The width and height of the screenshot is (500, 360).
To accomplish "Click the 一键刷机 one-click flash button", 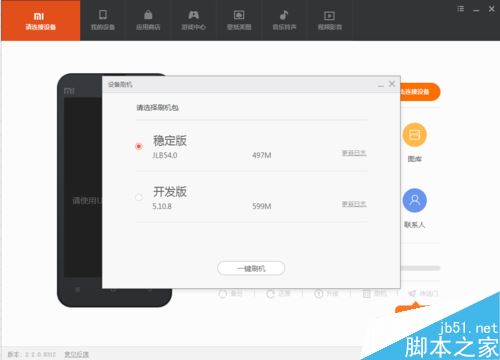I will pos(251,268).
